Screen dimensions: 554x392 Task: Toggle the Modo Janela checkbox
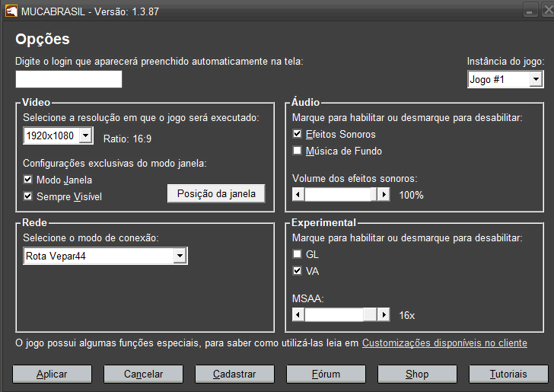tap(29, 180)
